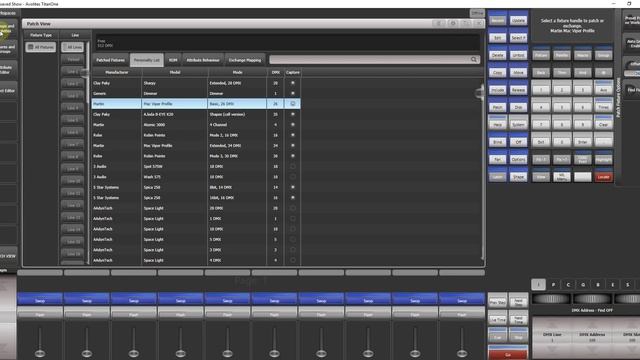Select the Mac Viper Profile Extended row
The width and height of the screenshot is (640, 360).
(x=196, y=145)
